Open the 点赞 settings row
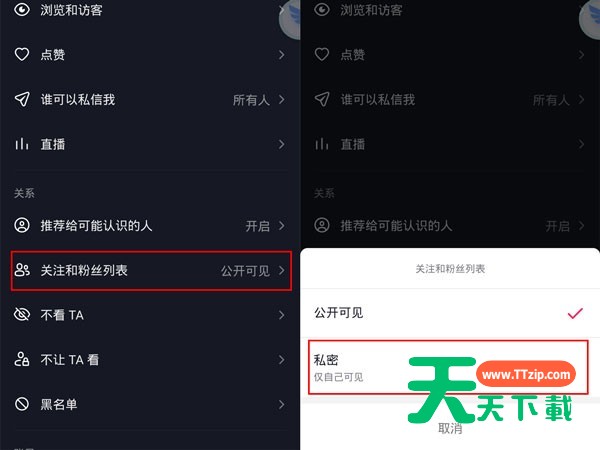 point(150,55)
